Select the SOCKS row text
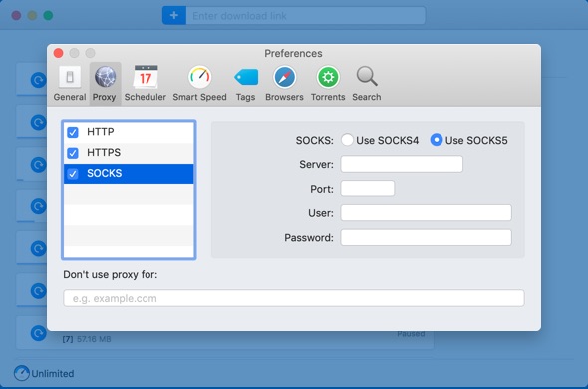 (x=105, y=173)
